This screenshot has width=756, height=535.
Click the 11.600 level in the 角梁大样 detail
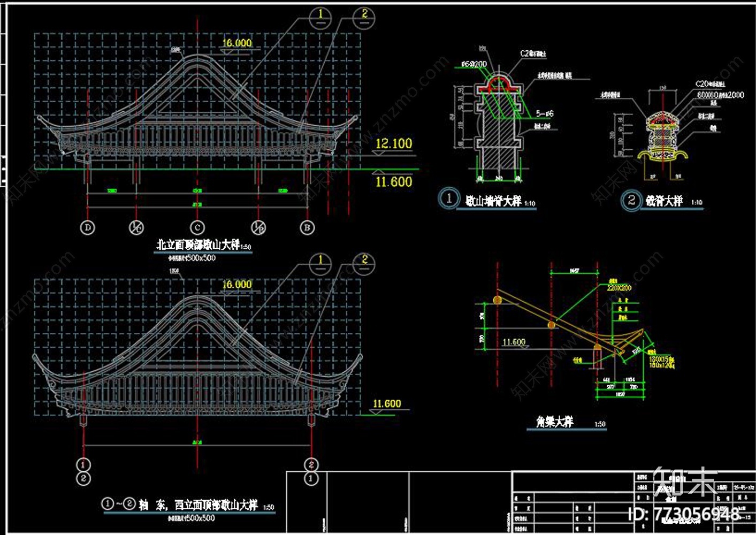(514, 342)
